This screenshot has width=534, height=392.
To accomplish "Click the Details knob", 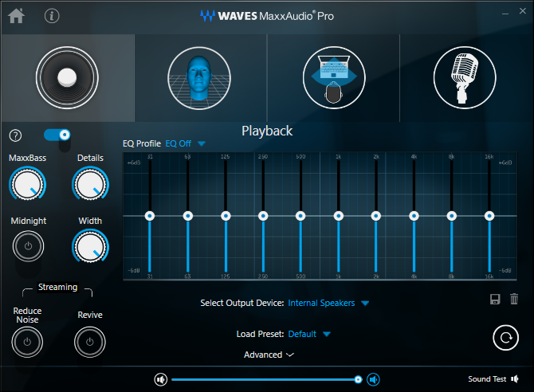I will click(x=90, y=184).
